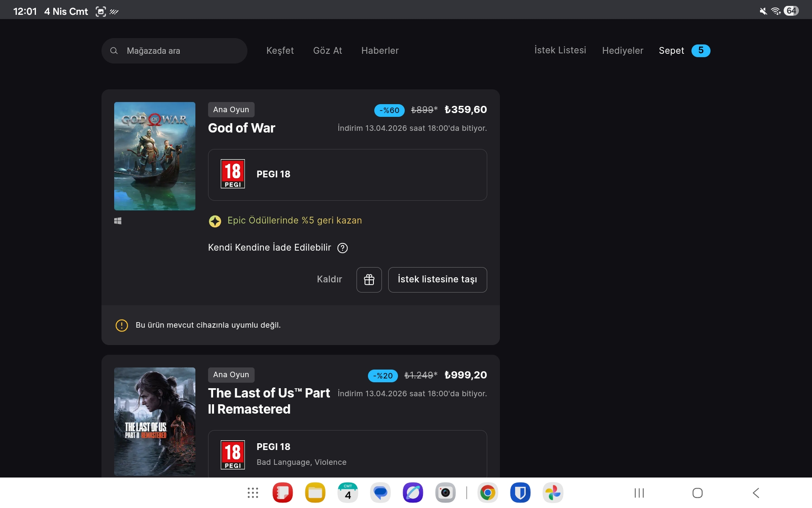
Task: Open the purple Samsung Internet browser
Action: coord(413,493)
